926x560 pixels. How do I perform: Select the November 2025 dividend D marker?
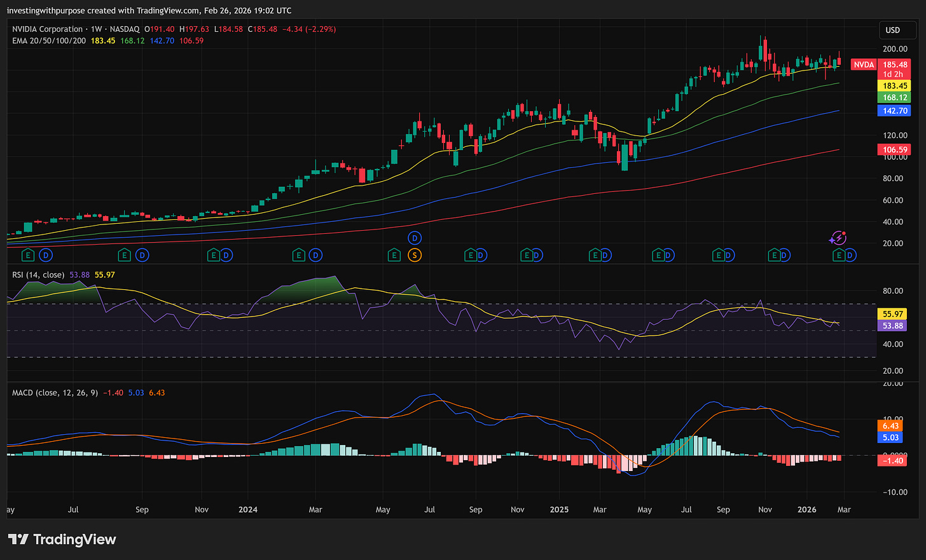pos(785,255)
